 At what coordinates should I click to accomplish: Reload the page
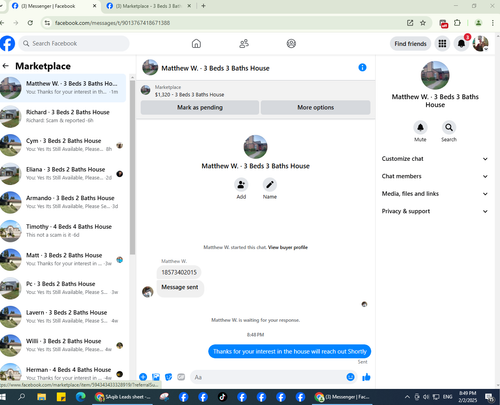(30, 23)
